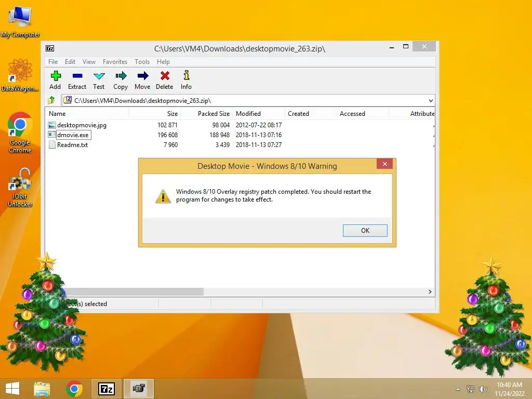Click the Add toolbar icon
The height and width of the screenshot is (399, 532).
55,80
